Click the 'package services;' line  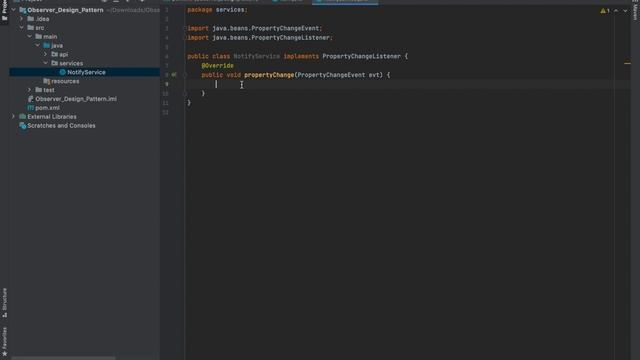click(217, 10)
